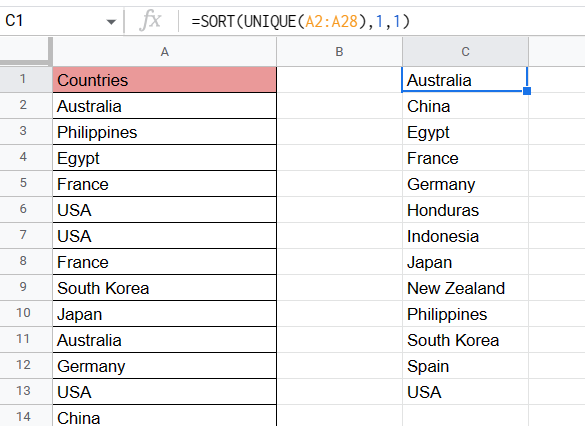The image size is (585, 426).
Task: Select row 11 header
Action: tap(25, 339)
